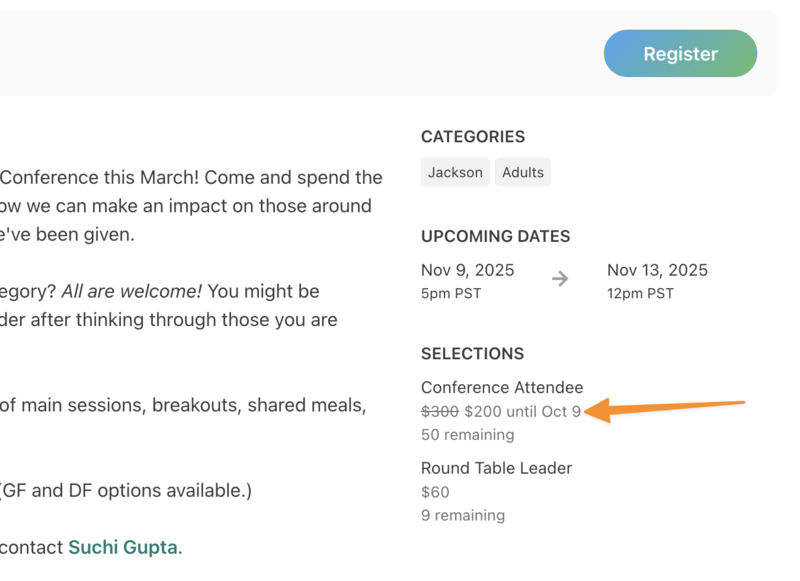Select the Round Table Leader selection

pos(496,468)
